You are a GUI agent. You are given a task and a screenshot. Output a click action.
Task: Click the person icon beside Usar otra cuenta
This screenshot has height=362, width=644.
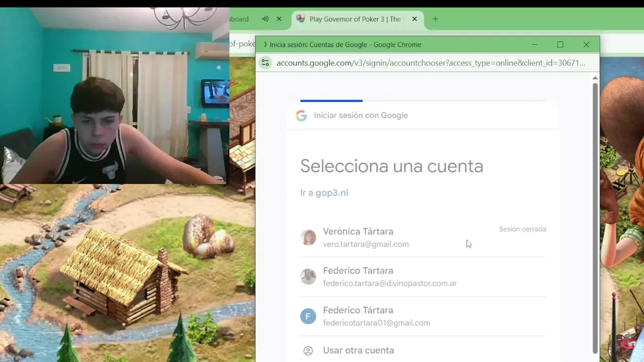point(308,350)
